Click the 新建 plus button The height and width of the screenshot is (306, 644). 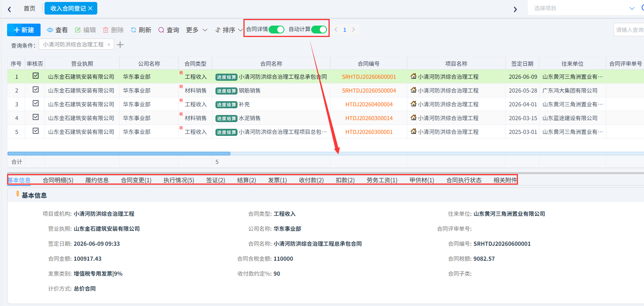coord(24,30)
